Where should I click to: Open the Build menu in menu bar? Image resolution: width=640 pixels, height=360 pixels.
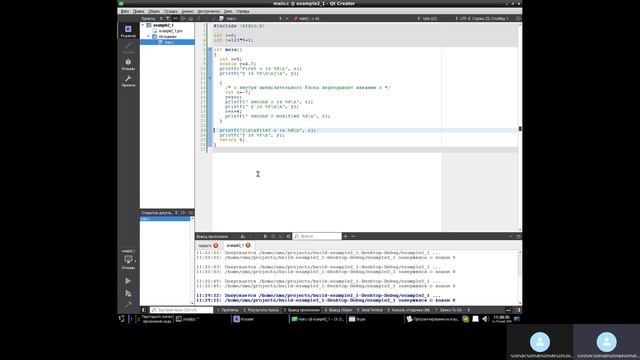tap(154, 11)
